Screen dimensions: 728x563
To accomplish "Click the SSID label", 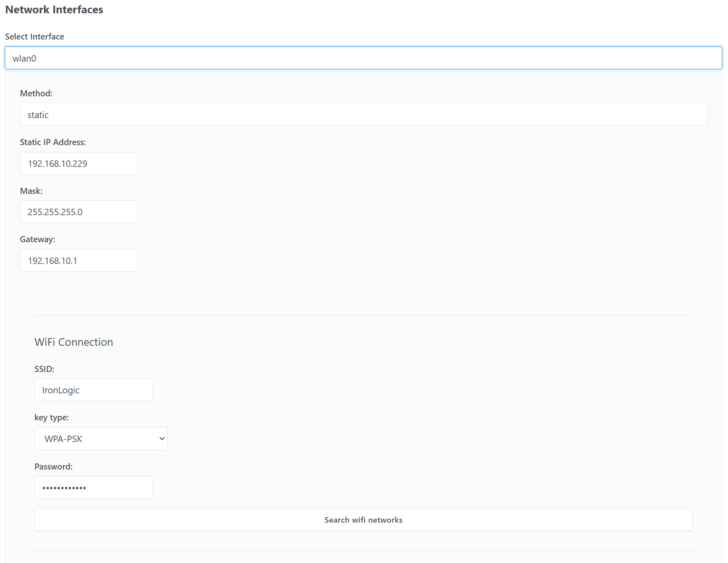I will tap(44, 369).
